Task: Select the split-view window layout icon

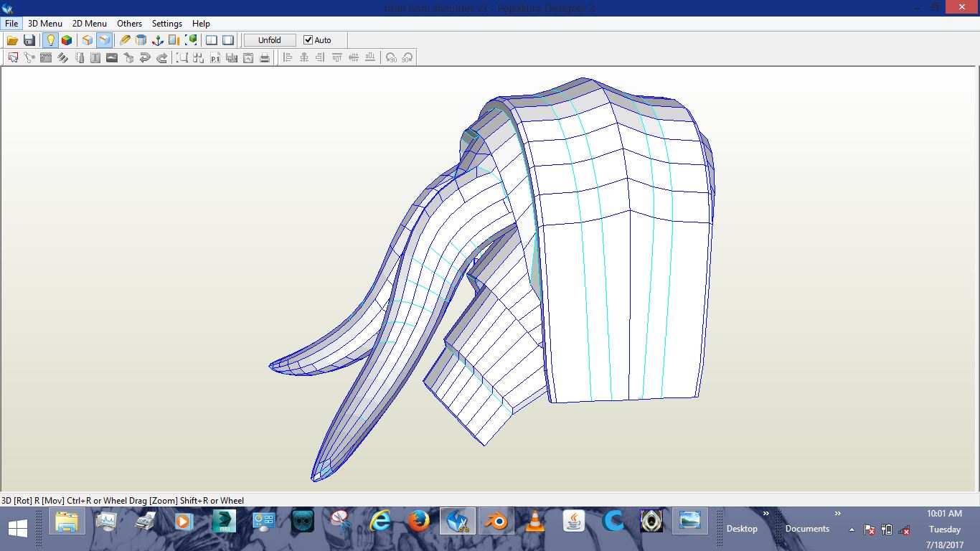Action: point(212,40)
